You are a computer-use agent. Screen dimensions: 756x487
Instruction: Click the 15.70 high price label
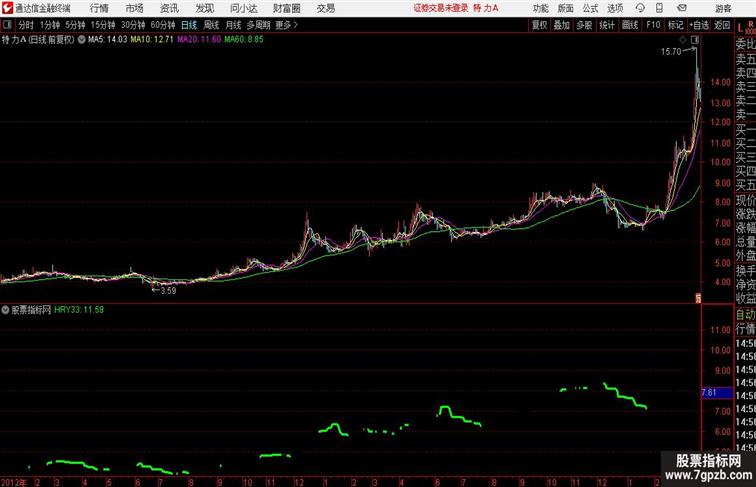click(671, 52)
